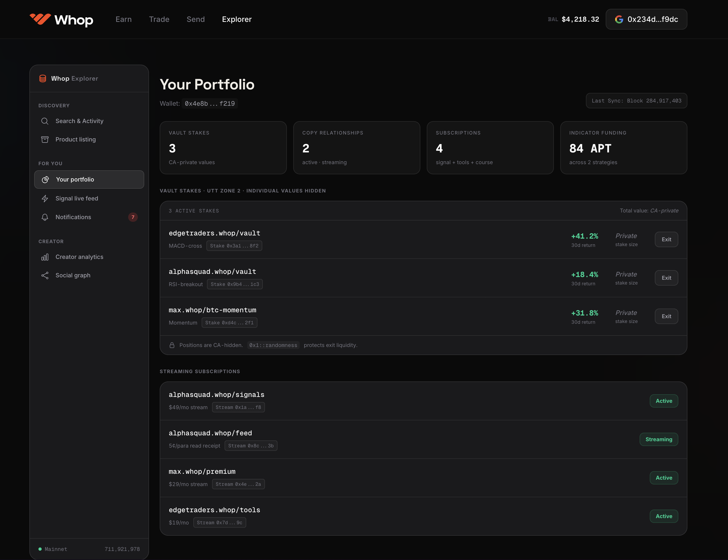Click the +18.4% 30d return value
728x560 pixels.
(x=585, y=275)
